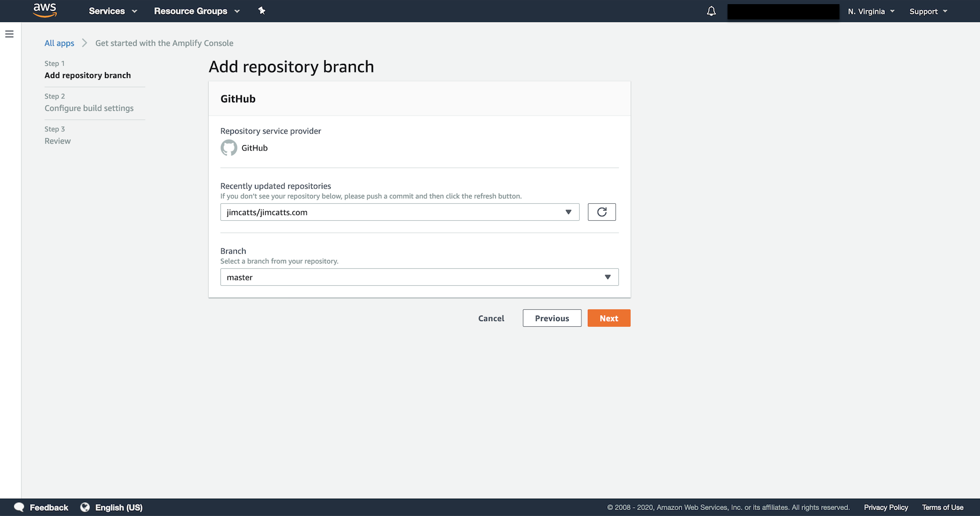Screen dimensions: 980x516
Task: Open the Services menu
Action: (x=113, y=11)
